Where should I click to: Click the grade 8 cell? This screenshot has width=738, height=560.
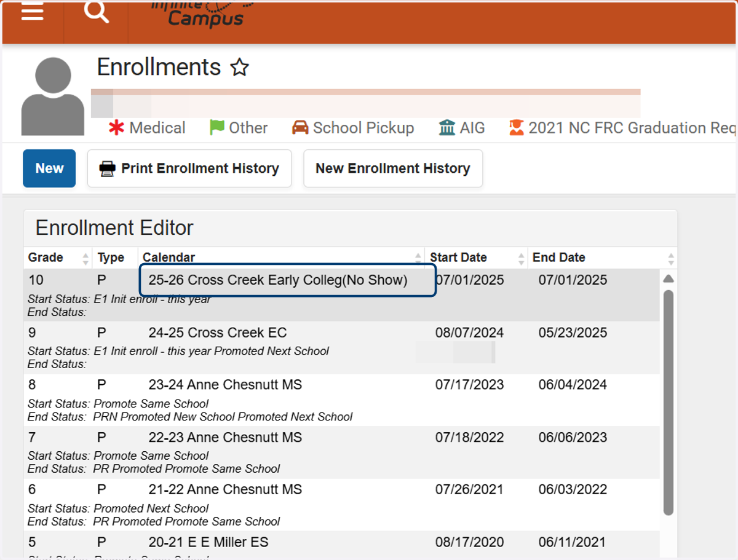(33, 385)
